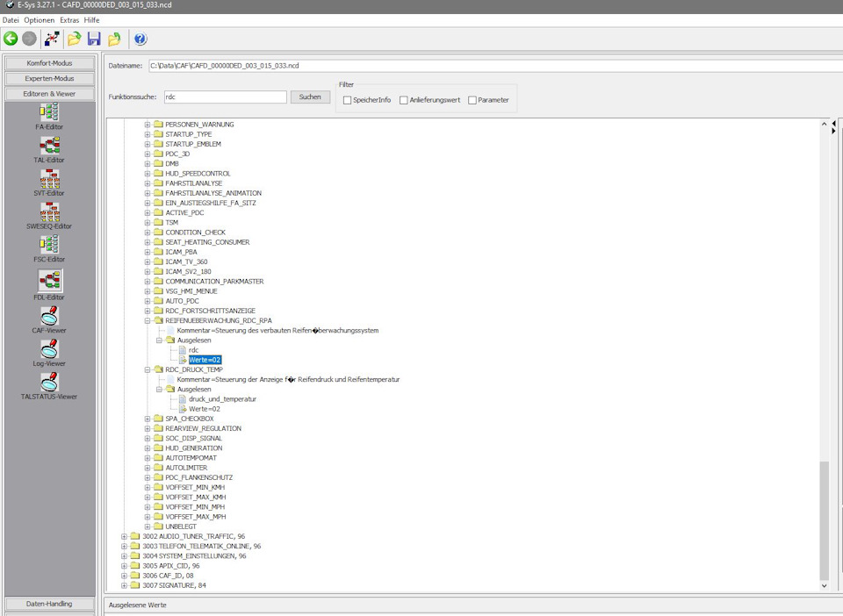Click the E-Sys title bar application icon
The width and height of the screenshot is (843, 616).
point(10,5)
